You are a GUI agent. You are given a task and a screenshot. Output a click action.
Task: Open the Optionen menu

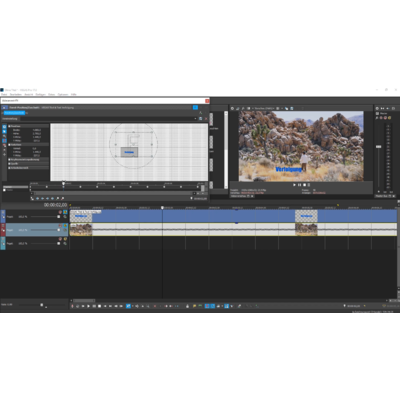63,95
